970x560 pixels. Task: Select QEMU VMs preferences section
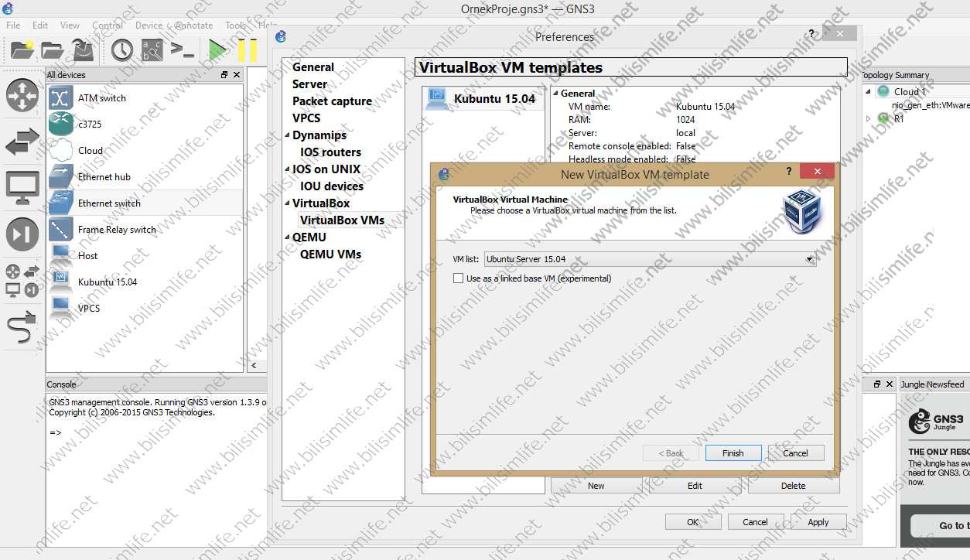click(x=330, y=254)
